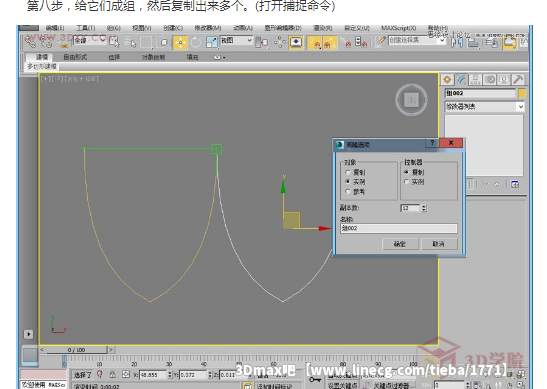Select the Unlink Selection tool icon
Image resolution: width=547 pixels, height=389 pixels.
coord(46,43)
